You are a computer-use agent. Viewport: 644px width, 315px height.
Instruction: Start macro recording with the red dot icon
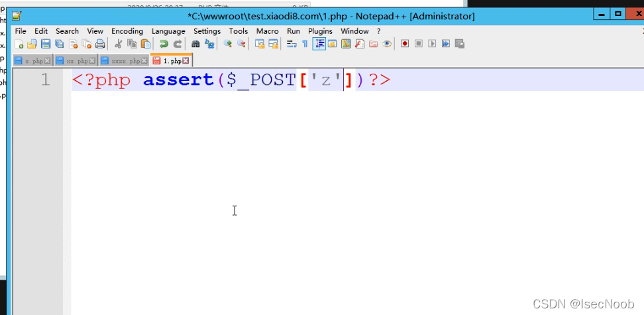coord(405,44)
